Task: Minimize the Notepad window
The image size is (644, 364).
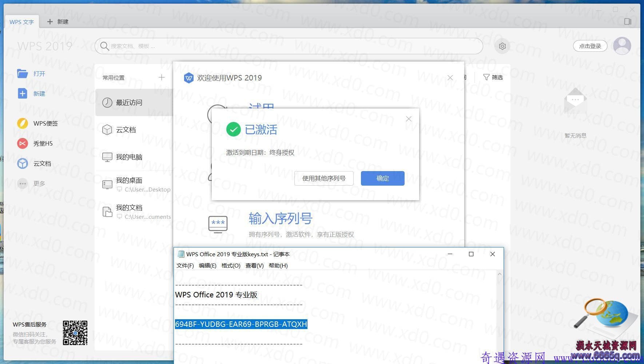Action: 450,254
